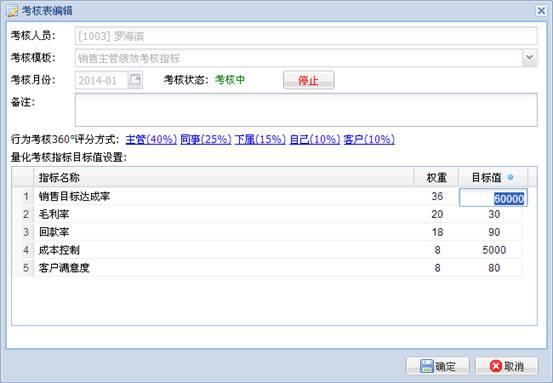Click row number 1 in the grid

tap(23, 196)
